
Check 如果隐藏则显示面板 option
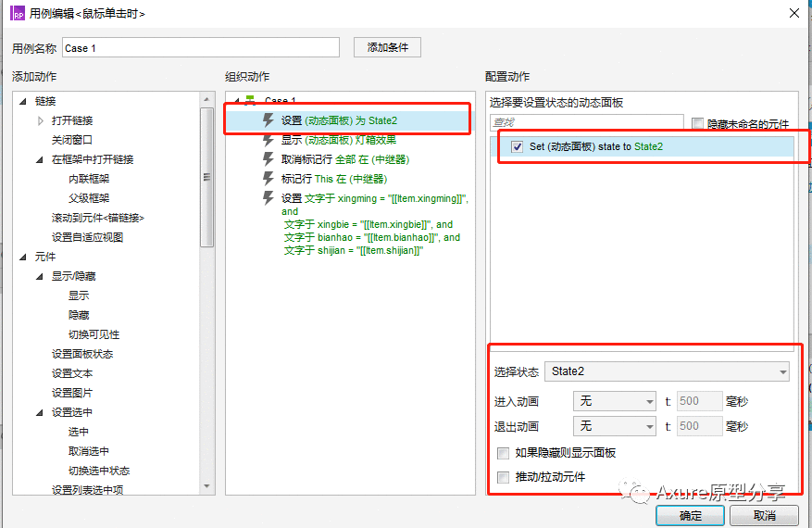pyautogui.click(x=503, y=453)
